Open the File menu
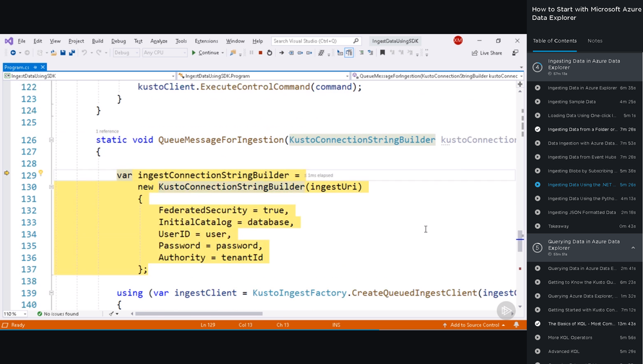This screenshot has height=364, width=643. coord(21,41)
